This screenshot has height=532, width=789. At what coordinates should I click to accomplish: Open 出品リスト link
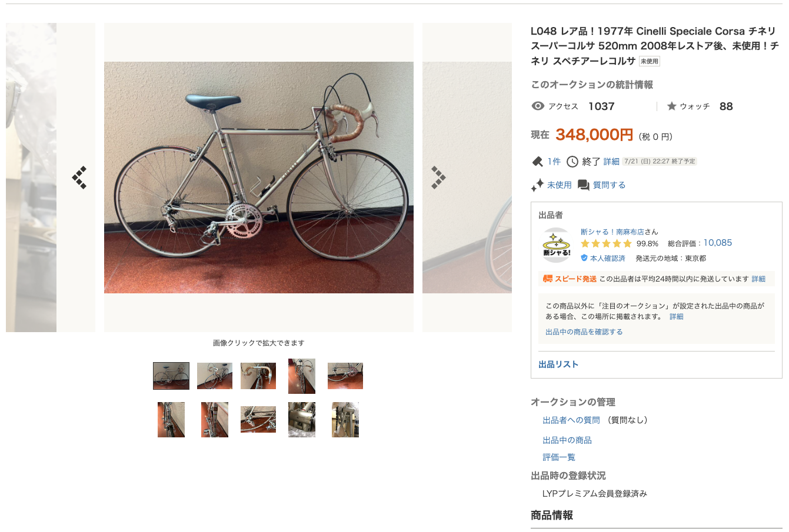click(x=558, y=364)
